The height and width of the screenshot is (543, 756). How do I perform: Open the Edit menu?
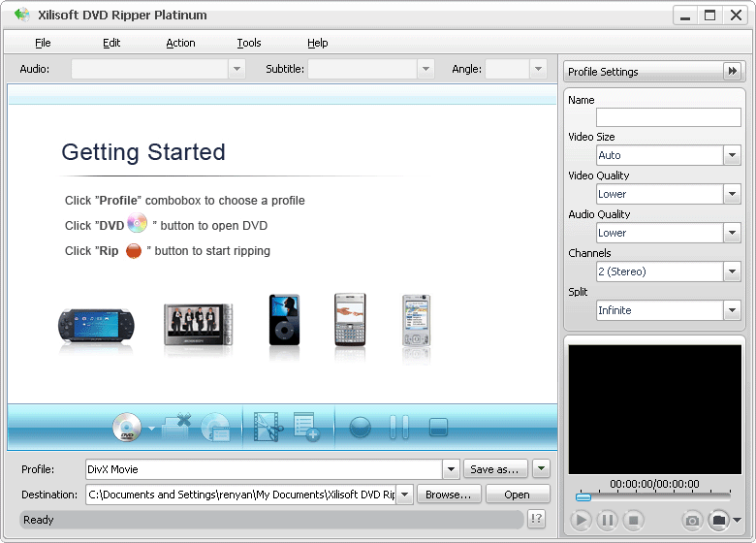click(111, 43)
